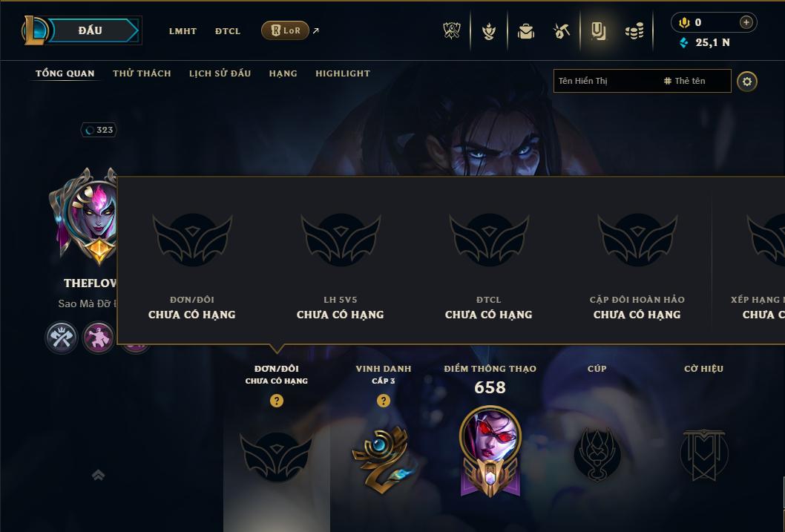Expand the double chevron up arrow
This screenshot has width=785, height=532.
(98, 475)
